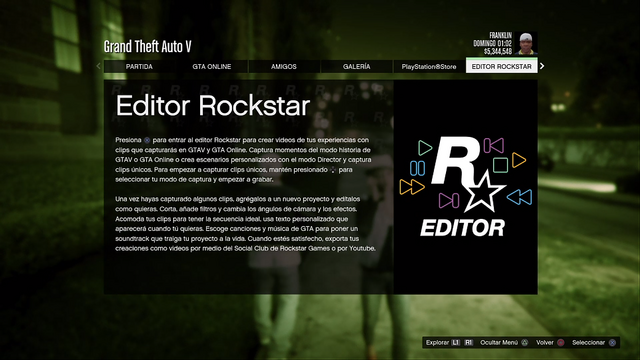Open the PlayStation®Store tab
The image size is (640, 360).
pyautogui.click(x=429, y=67)
